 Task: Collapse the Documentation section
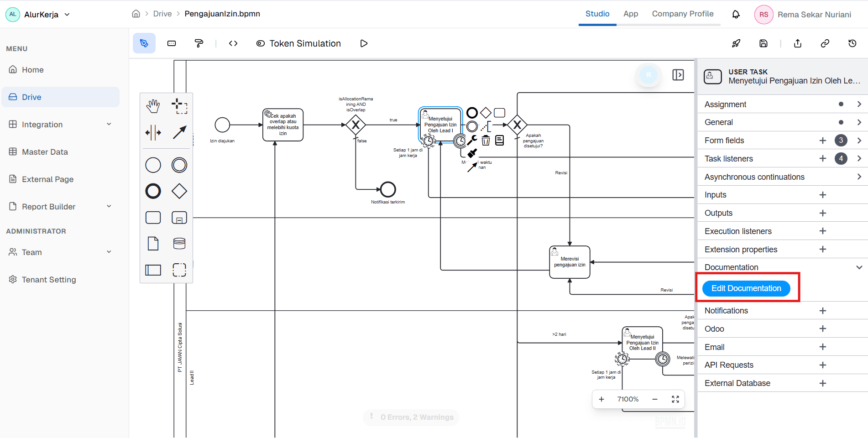point(858,267)
